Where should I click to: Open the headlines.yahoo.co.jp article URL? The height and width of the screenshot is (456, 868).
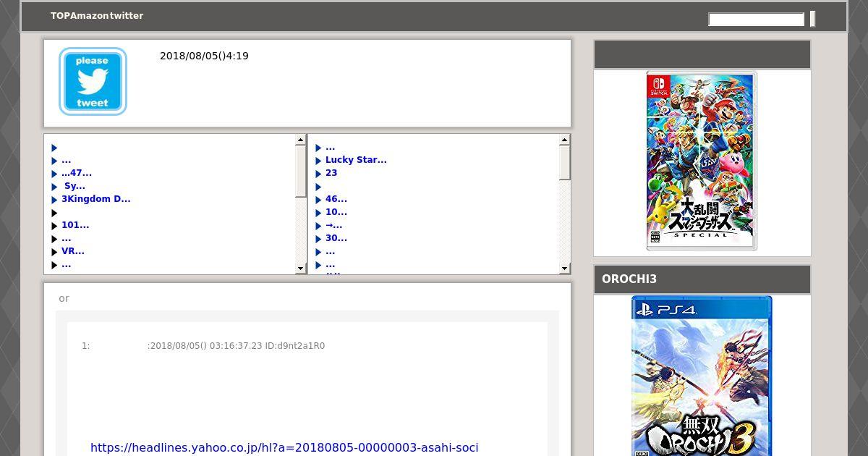[284, 447]
